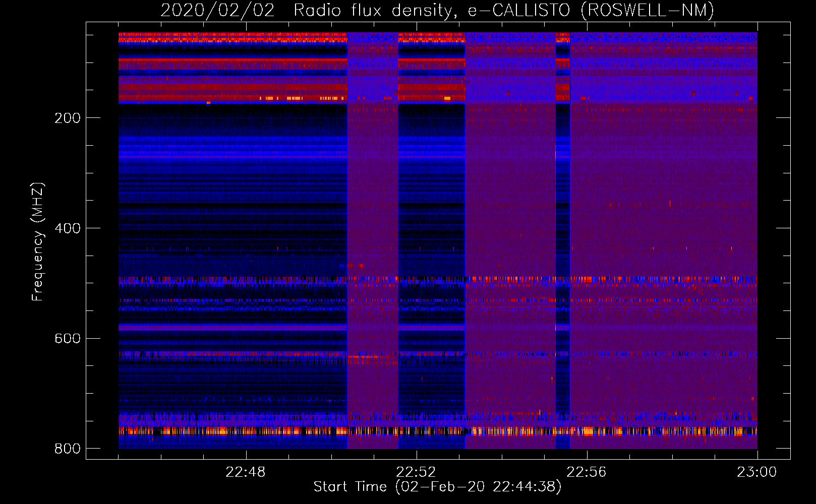Select the Frequency (MHZ) axis label
Screen dimensions: 816x504
pyautogui.click(x=38, y=242)
